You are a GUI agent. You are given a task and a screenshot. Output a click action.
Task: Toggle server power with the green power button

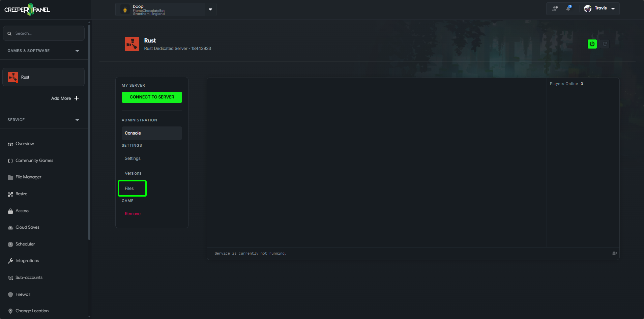592,44
